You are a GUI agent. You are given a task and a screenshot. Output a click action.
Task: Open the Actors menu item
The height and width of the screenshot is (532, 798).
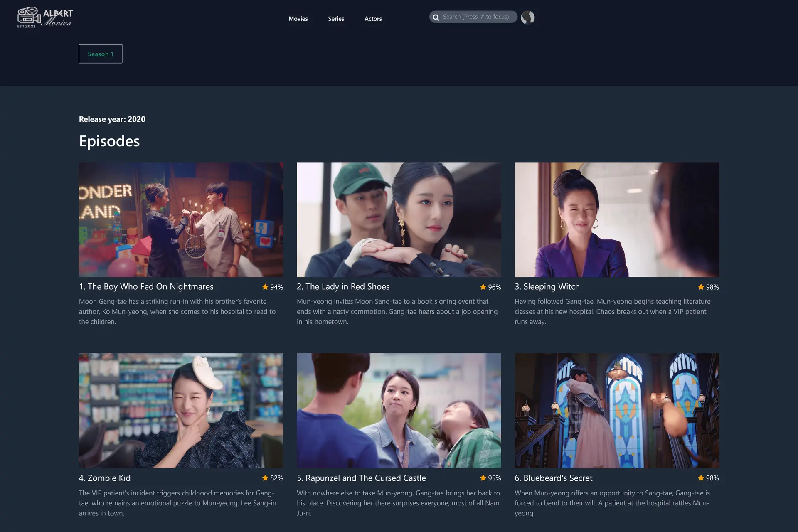(x=373, y=19)
